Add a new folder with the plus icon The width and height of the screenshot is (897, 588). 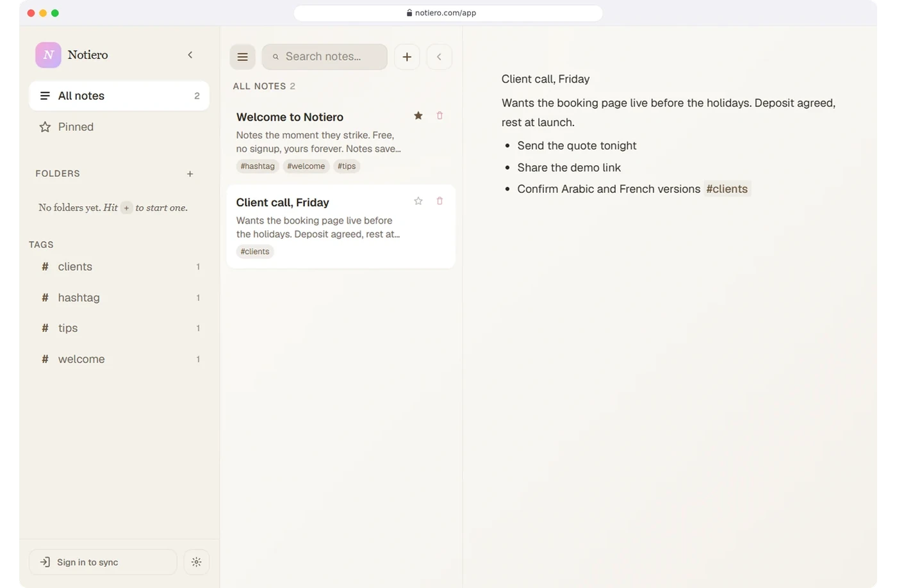[190, 174]
